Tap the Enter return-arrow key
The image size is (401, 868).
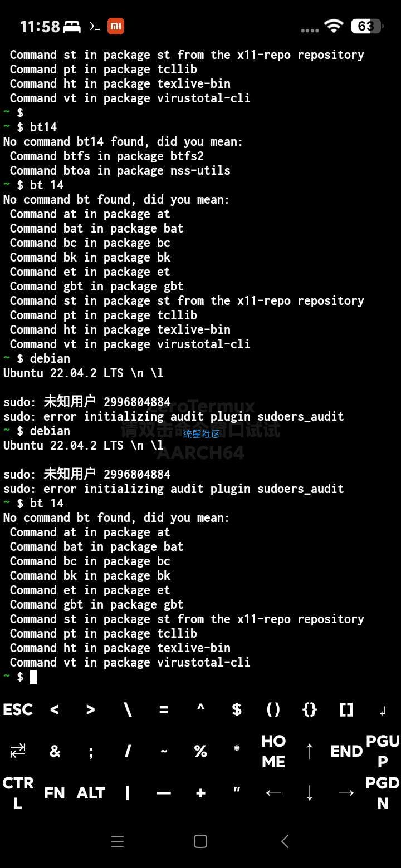pyautogui.click(x=383, y=711)
